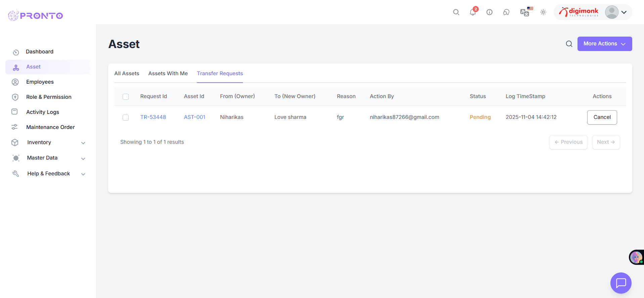Go to Activity Logs in sidebar

pos(43,112)
